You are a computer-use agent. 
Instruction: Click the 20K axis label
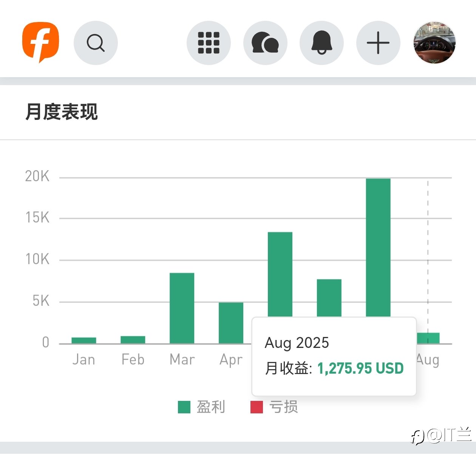pos(37,176)
